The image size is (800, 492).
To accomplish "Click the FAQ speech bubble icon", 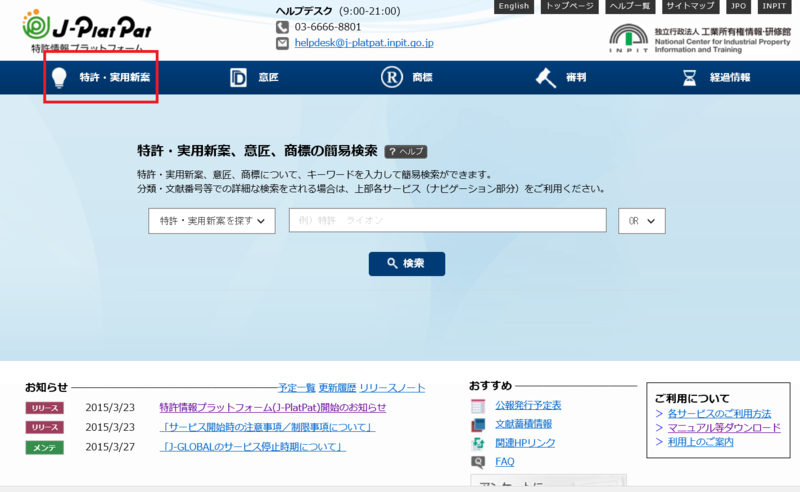I will click(478, 462).
